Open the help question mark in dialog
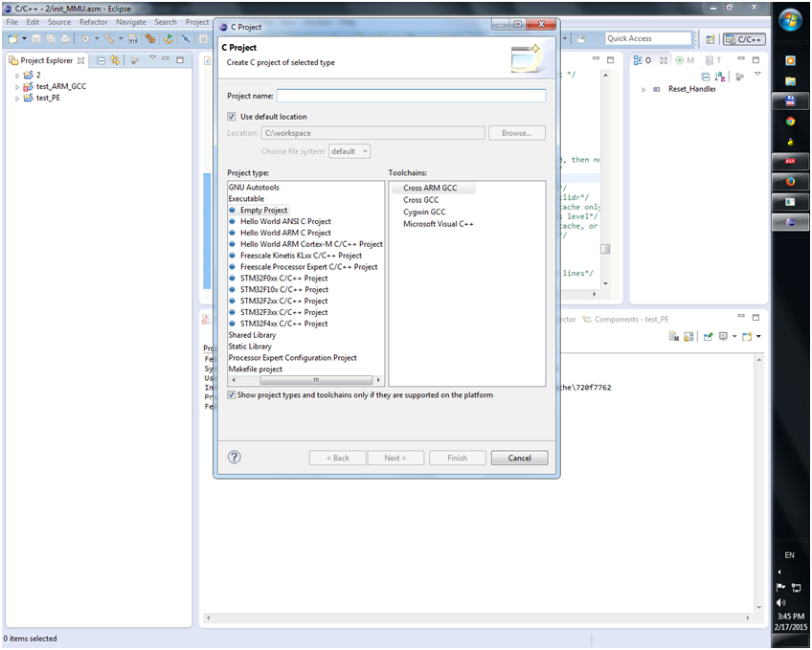812x650 pixels. point(234,457)
